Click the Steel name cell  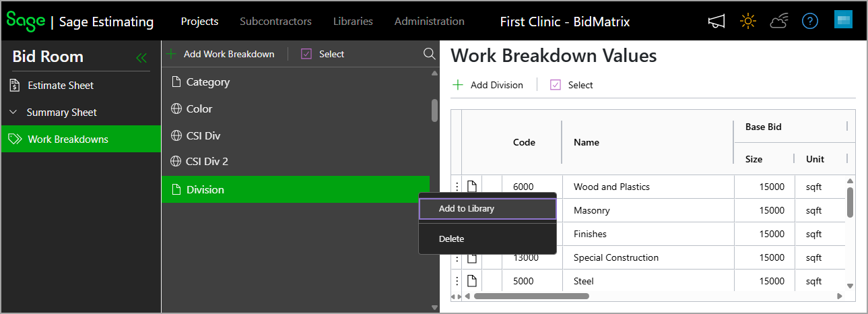click(x=648, y=281)
